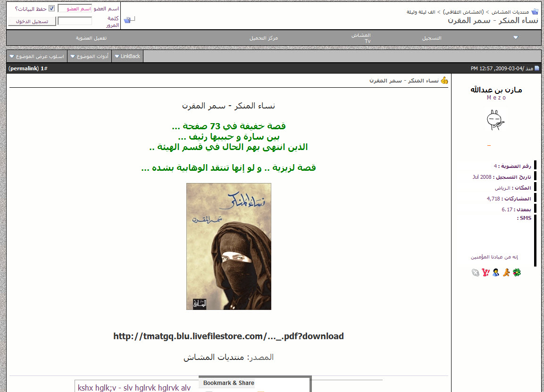Image resolution: width=544 pixels, height=392 pixels.
Task: Click the 4,718 posts count text
Action: point(494,199)
